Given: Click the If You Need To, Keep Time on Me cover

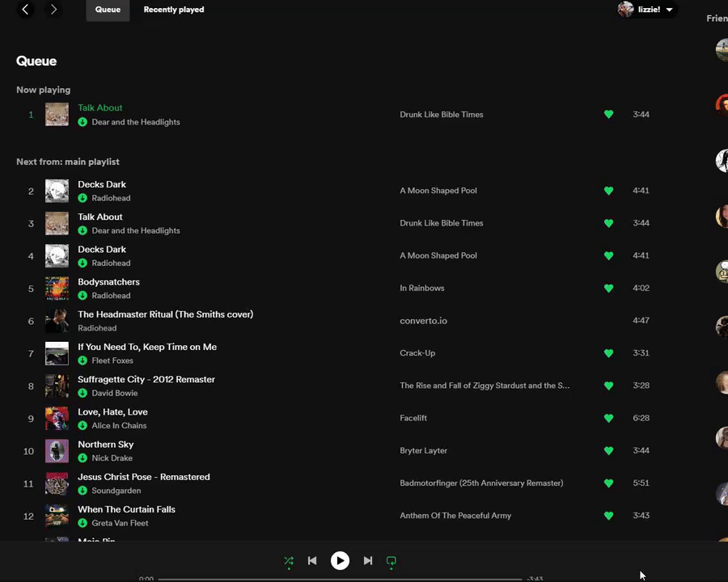Looking at the screenshot, I should [57, 353].
